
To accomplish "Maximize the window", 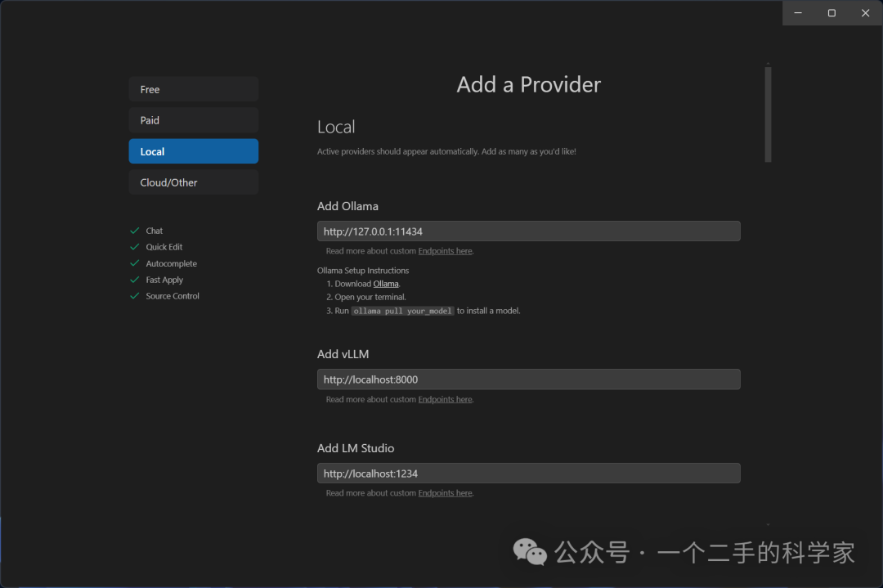I will [x=831, y=13].
